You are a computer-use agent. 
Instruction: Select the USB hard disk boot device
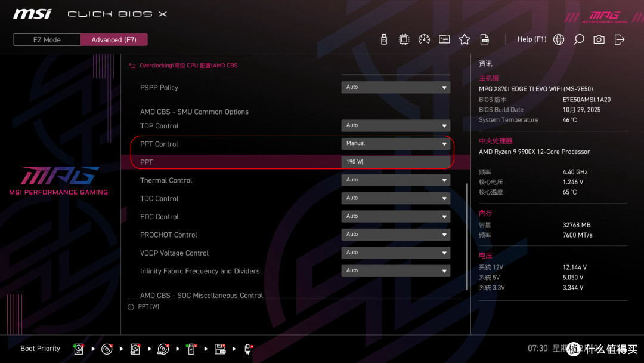(x=135, y=349)
